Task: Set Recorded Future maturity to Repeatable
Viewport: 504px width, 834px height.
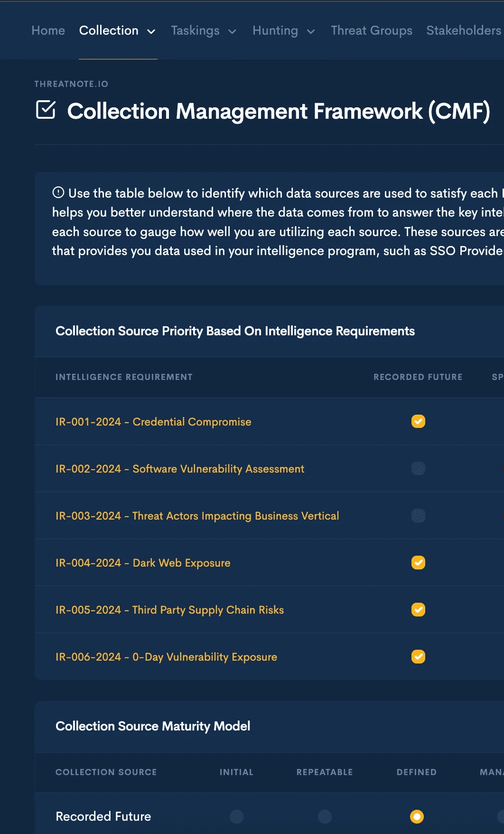Action: click(x=325, y=816)
